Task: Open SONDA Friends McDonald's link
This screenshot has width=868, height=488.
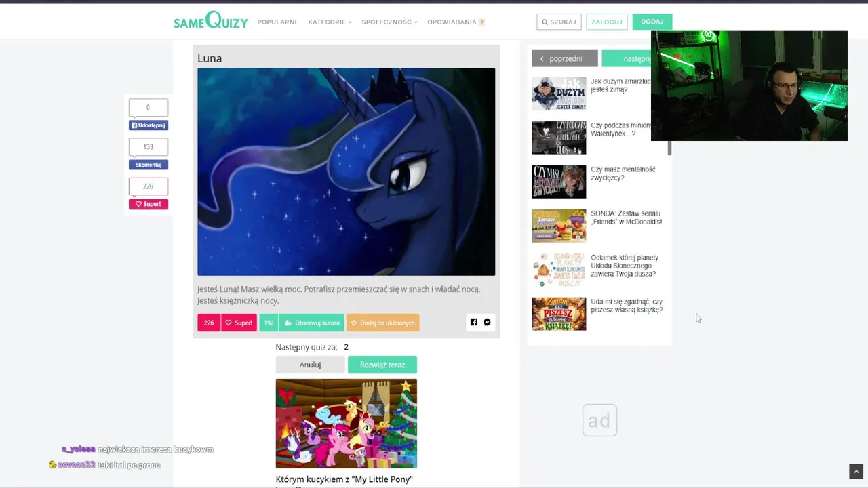Action: [x=627, y=218]
